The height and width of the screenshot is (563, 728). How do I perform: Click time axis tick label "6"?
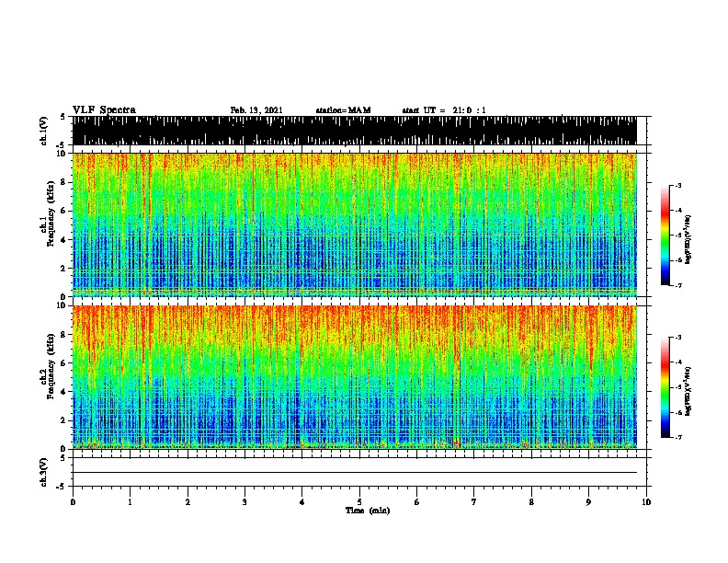[417, 502]
